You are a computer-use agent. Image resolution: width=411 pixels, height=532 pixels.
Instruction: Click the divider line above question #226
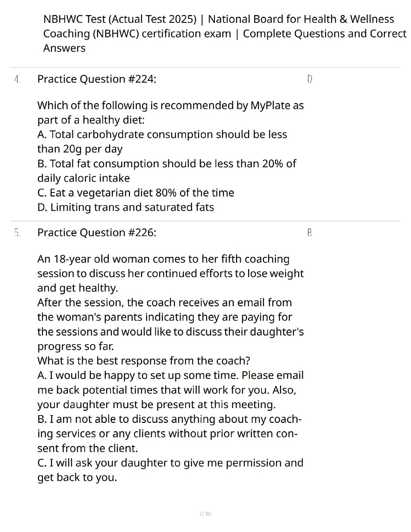pyautogui.click(x=205, y=221)
